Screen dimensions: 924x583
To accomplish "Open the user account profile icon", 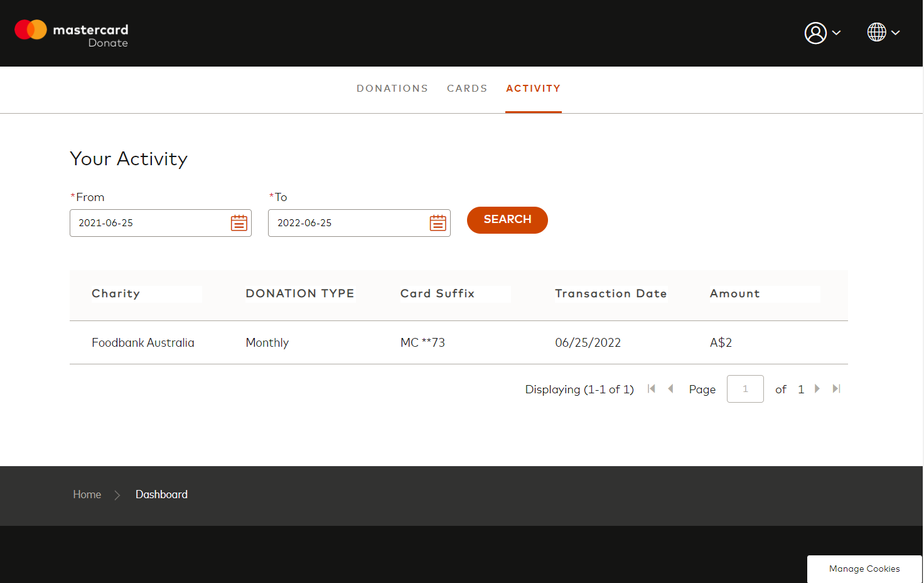I will coord(815,33).
